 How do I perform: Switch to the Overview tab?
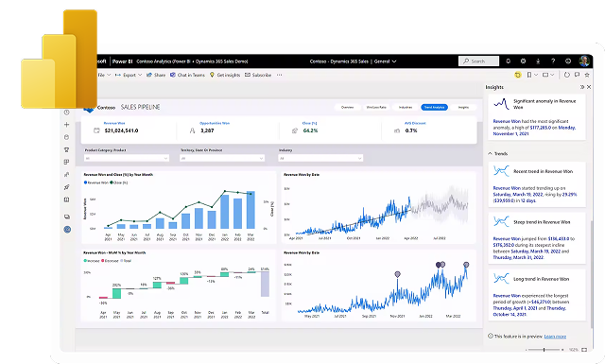click(347, 107)
